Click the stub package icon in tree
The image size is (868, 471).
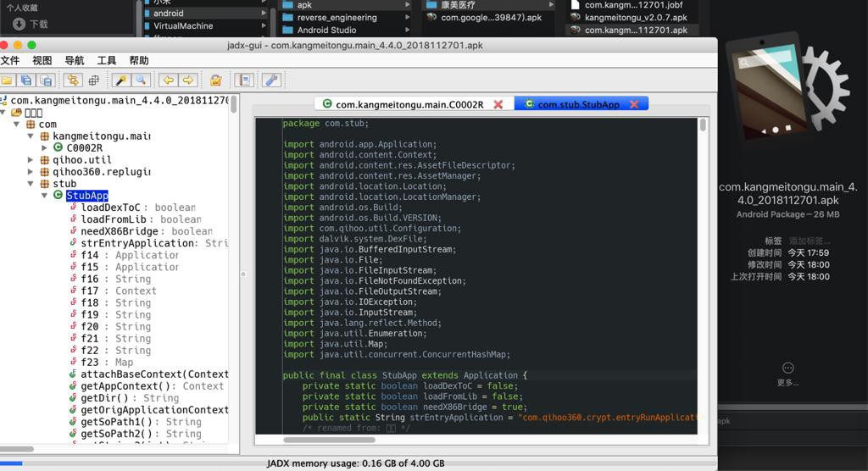pos(44,184)
